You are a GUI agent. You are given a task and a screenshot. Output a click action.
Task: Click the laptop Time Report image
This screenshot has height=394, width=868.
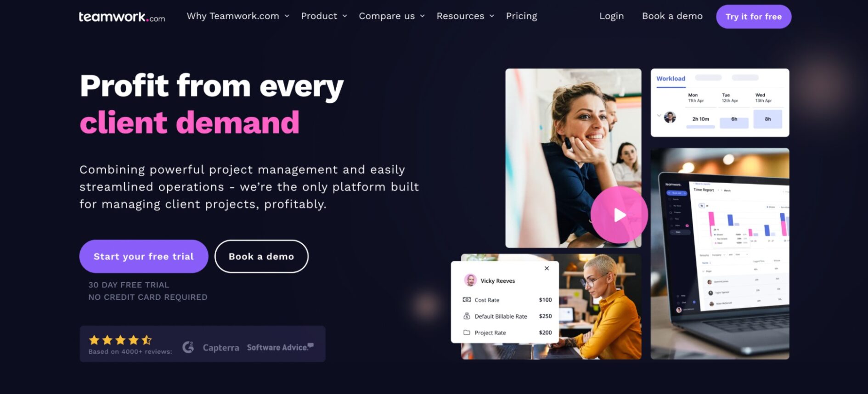click(720, 253)
